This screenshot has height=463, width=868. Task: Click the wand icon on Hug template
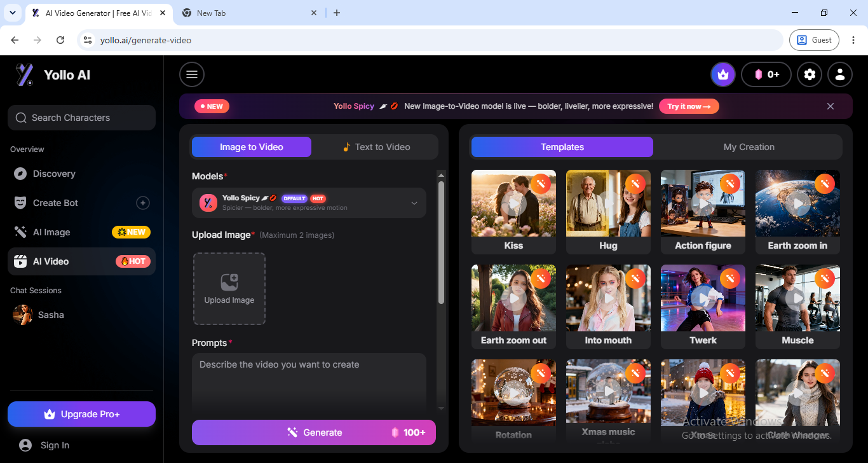635,184
